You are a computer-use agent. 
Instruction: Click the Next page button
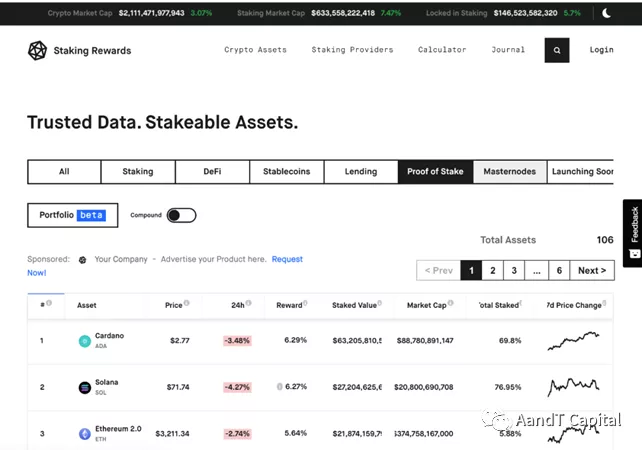(x=592, y=271)
